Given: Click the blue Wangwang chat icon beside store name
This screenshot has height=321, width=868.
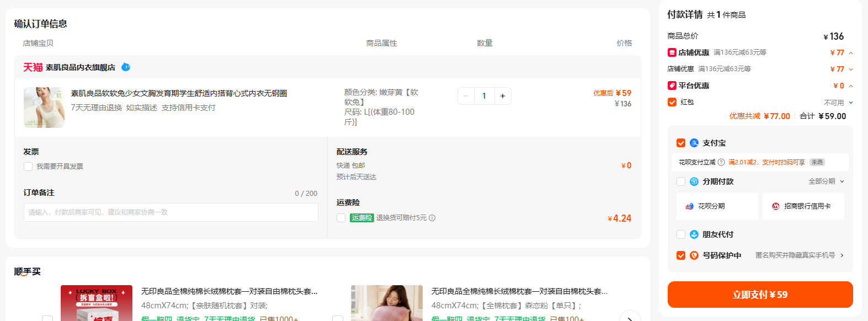Looking at the screenshot, I should coord(126,67).
